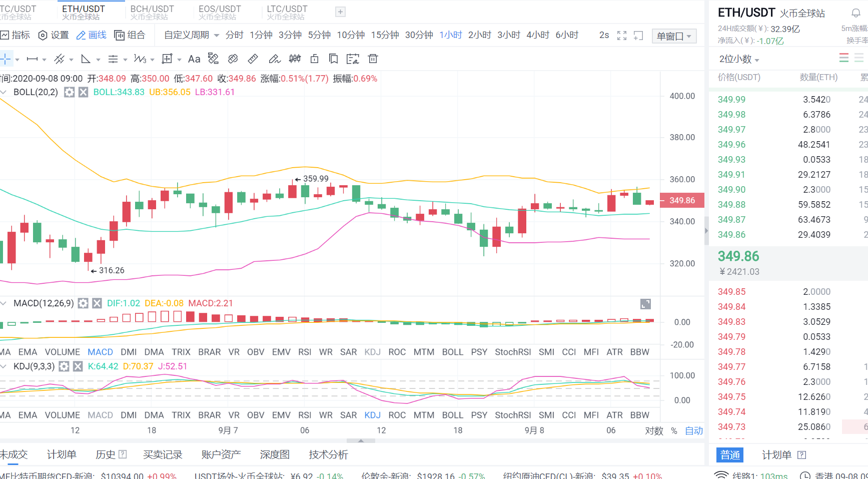Click the bookmark copy icon in drawing toolbar
Image resolution: width=868 pixels, height=479 pixels.
click(x=333, y=59)
